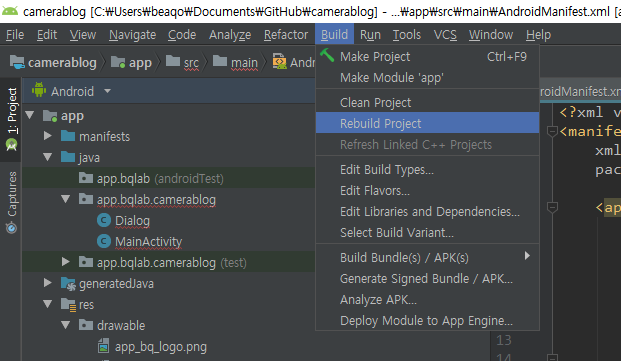Collapse the app module node

(30, 115)
